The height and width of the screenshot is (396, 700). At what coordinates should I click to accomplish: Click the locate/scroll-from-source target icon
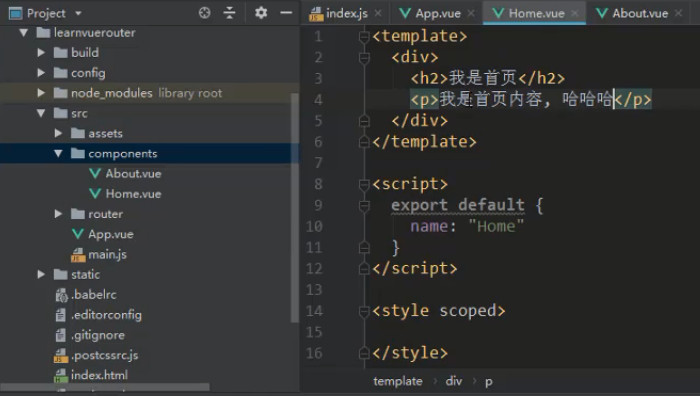204,13
